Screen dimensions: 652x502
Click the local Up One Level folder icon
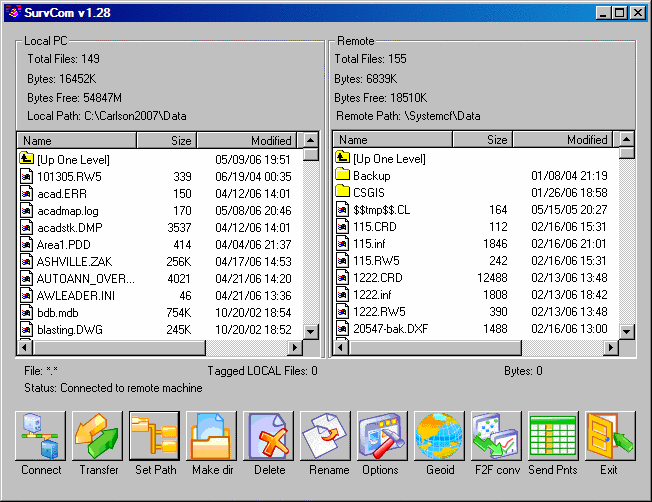click(27, 158)
